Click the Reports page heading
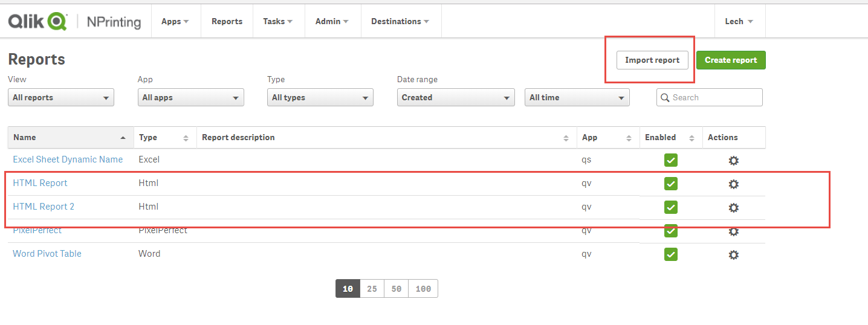The width and height of the screenshot is (868, 325). (x=36, y=59)
